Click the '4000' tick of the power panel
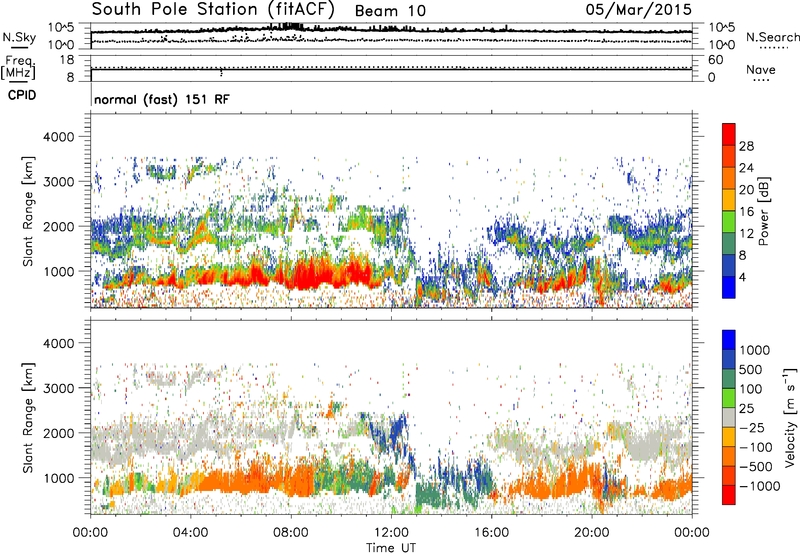The width and height of the screenshot is (800, 554). (x=59, y=137)
